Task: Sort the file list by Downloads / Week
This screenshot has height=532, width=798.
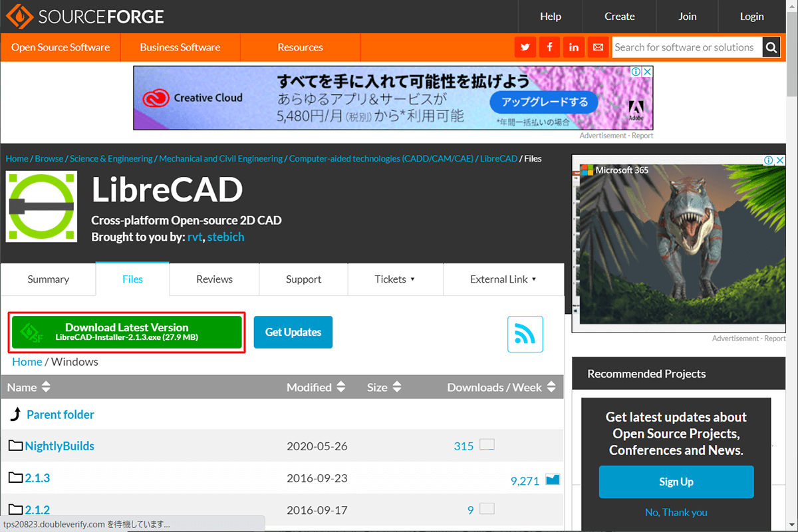Action: (x=501, y=387)
